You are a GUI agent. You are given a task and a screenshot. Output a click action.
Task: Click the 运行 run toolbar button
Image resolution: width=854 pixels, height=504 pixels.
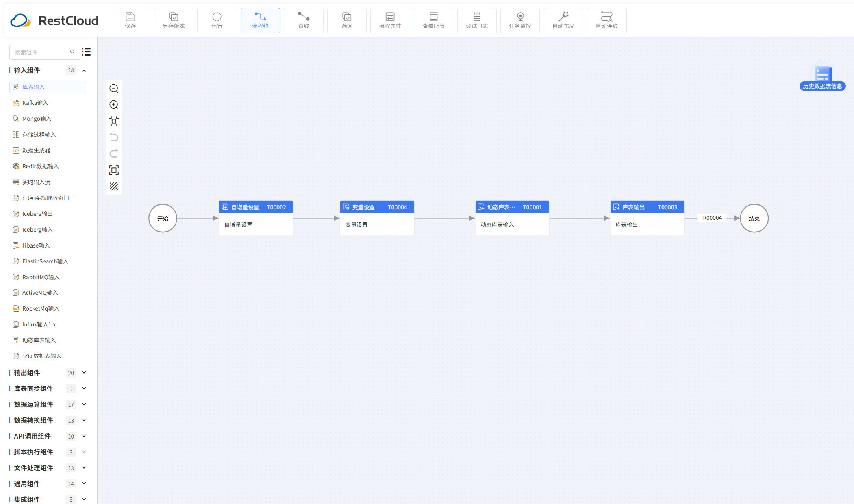click(217, 20)
